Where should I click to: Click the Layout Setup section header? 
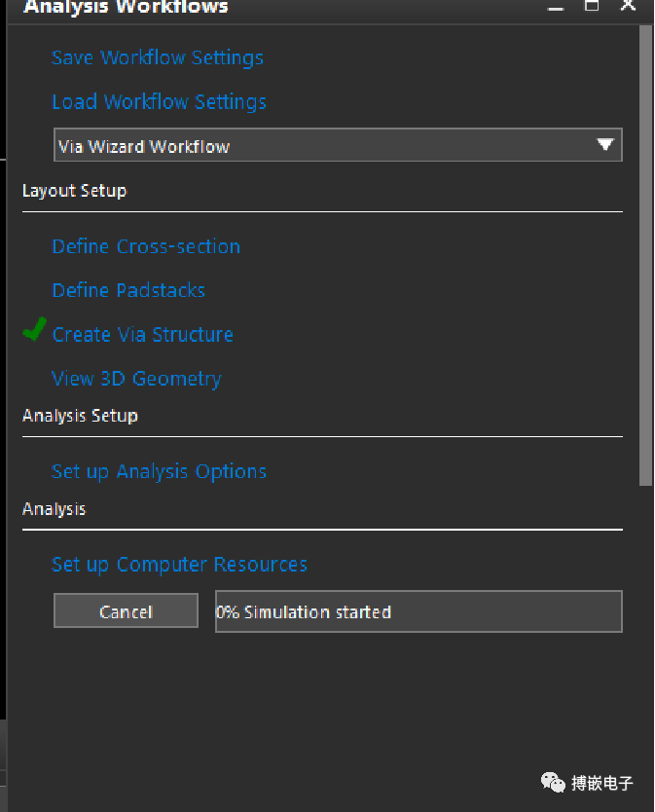coord(74,191)
